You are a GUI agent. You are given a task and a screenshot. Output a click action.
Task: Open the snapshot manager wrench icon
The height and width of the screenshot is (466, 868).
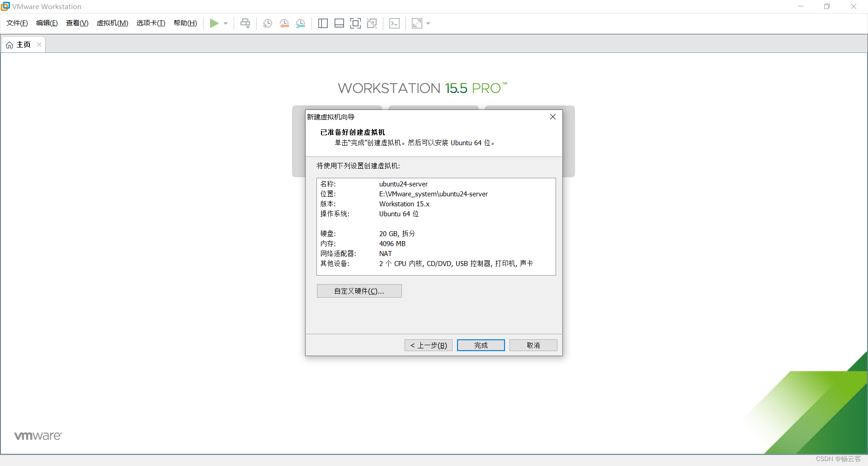point(301,24)
